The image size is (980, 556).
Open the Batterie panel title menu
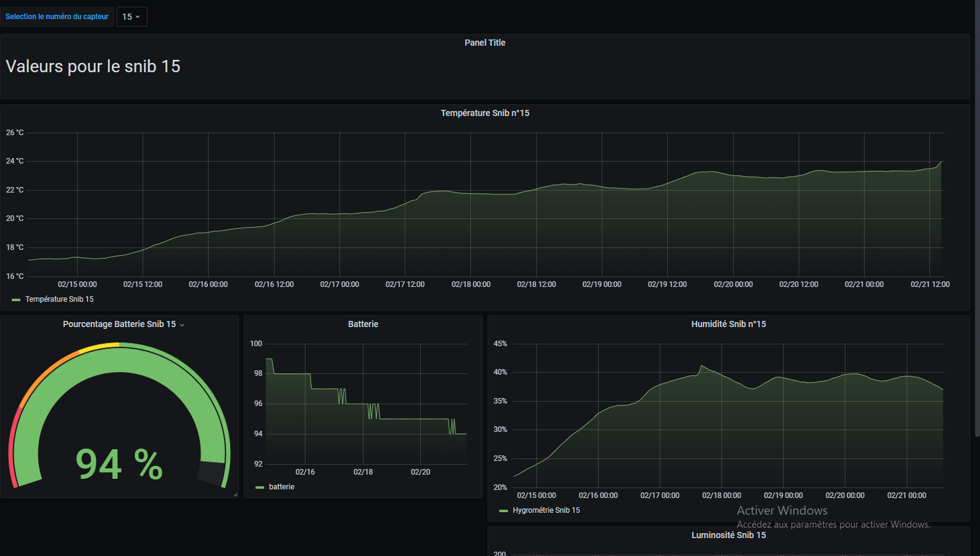tap(363, 324)
